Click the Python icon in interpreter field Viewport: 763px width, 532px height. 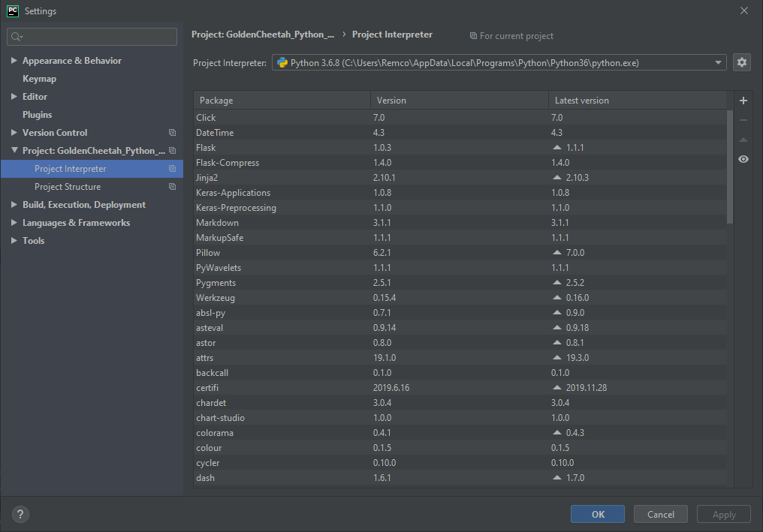point(282,62)
